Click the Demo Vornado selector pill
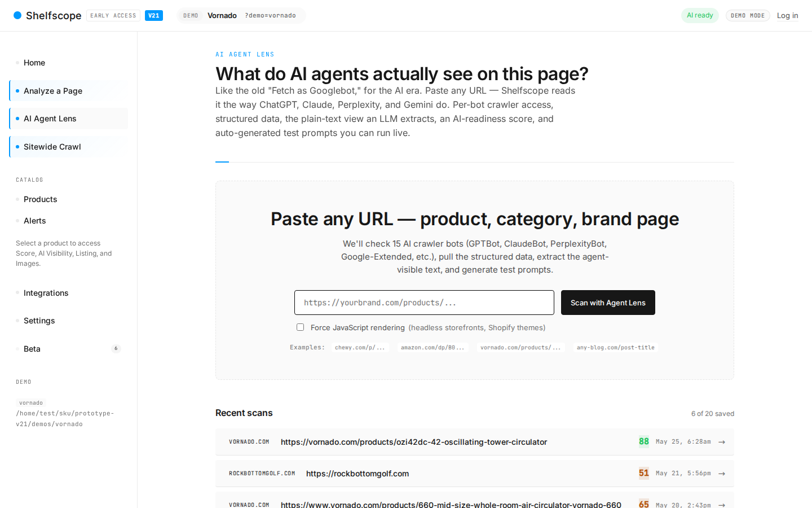This screenshot has height=508, width=812. [x=241, y=16]
